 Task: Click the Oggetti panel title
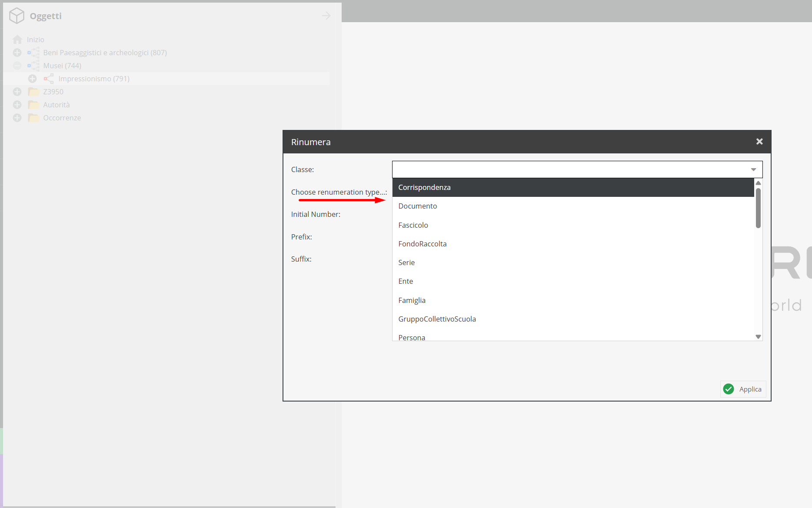[x=46, y=16]
